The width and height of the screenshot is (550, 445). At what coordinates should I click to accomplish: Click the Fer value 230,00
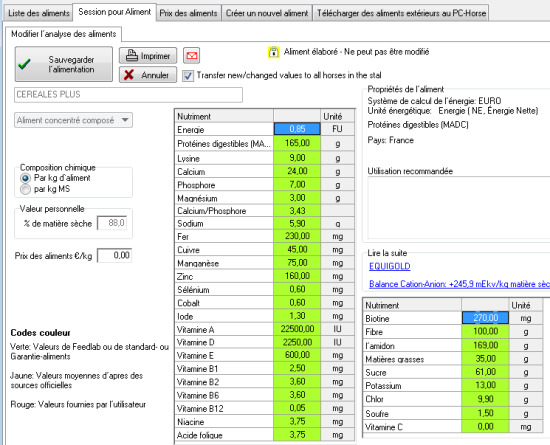click(297, 236)
